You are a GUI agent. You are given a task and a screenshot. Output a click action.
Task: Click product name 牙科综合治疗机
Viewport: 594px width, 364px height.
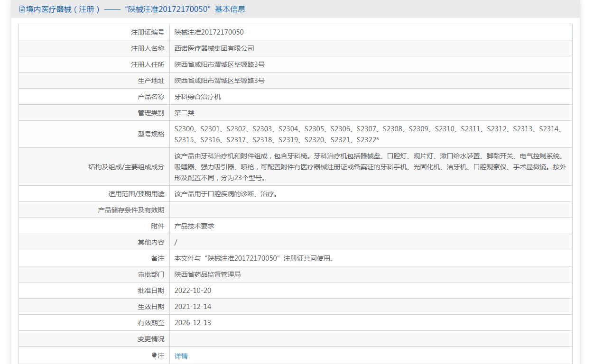(198, 97)
